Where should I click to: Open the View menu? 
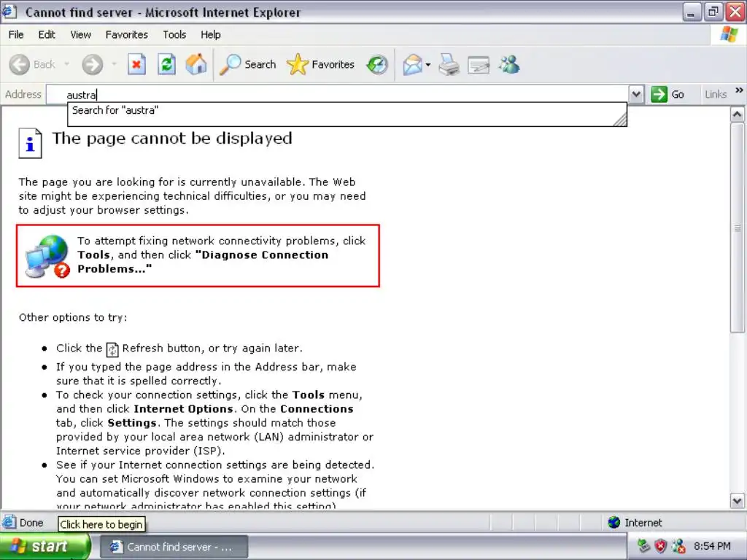pos(80,35)
